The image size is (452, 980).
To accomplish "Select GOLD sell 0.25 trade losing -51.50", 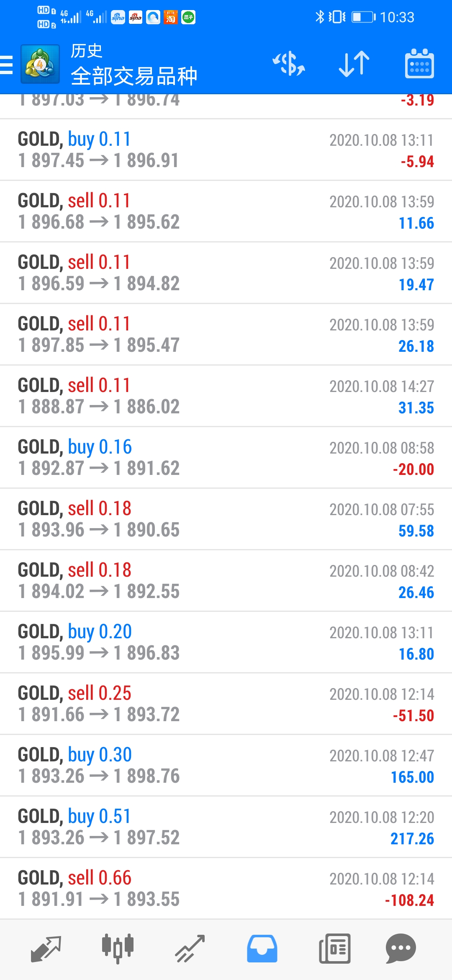I will [226, 704].
